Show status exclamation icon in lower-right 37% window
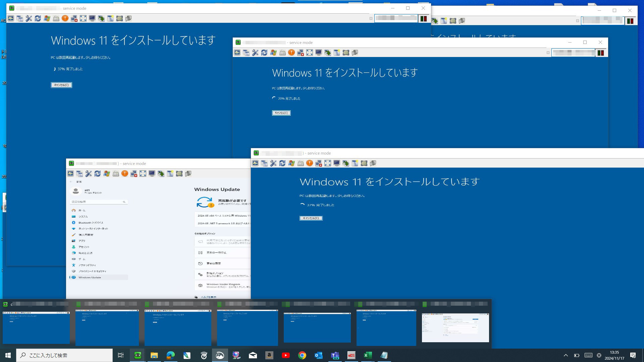The image size is (644, 362). pos(310,163)
